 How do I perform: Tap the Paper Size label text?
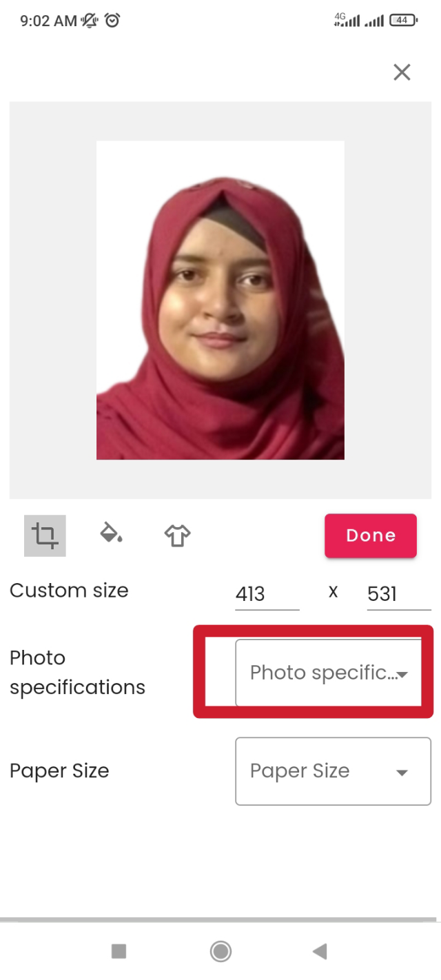click(x=59, y=771)
